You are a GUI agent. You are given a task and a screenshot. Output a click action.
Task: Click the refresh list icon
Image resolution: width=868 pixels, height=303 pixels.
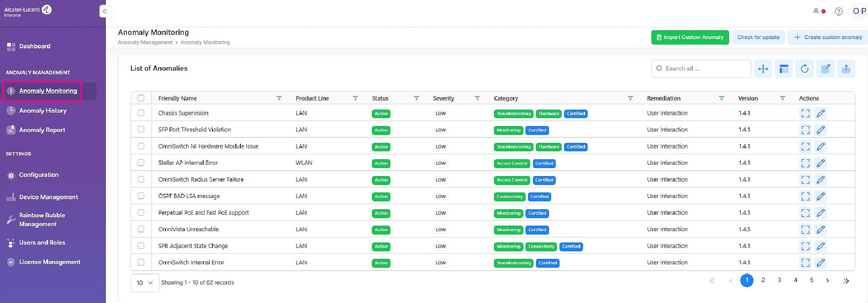click(x=804, y=69)
